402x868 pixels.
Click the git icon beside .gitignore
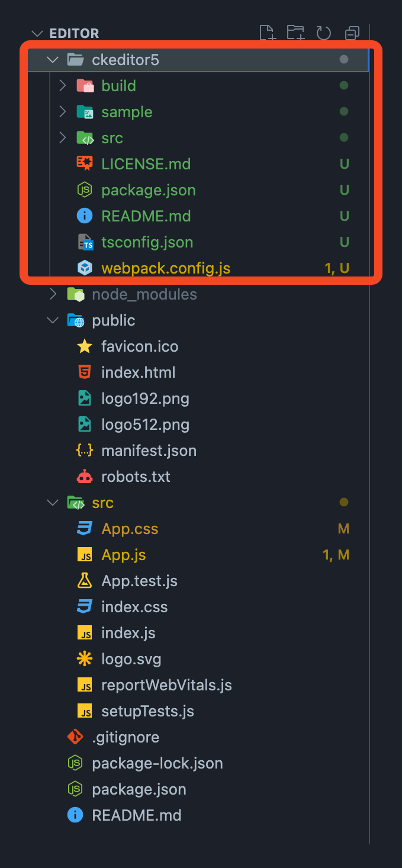pos(75,737)
